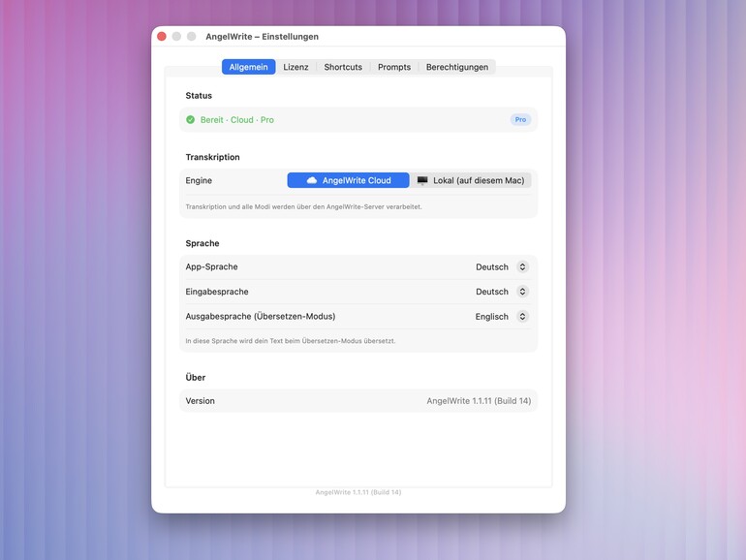Screen dimensions: 746x560
Task: Click the 'Über' section heading
Action: point(195,377)
